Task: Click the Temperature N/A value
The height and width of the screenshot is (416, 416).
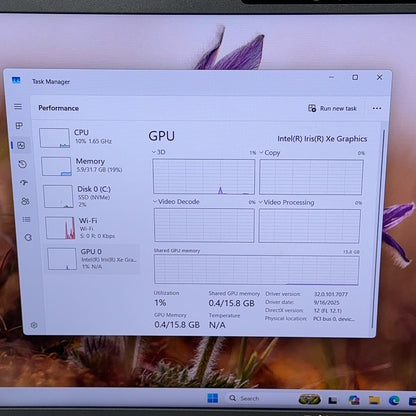Action: [x=217, y=325]
